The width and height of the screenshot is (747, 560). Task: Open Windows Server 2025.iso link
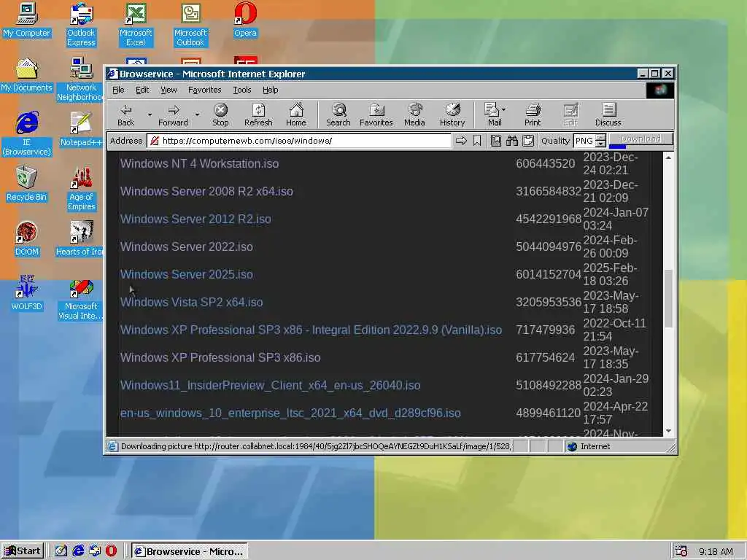186,274
